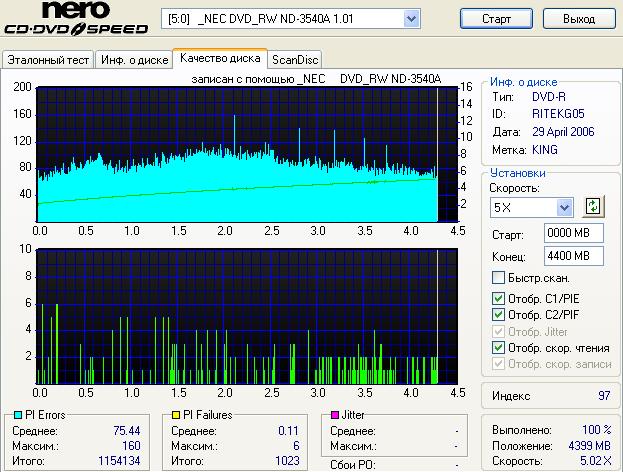Enable the Быстр.скан. checkbox

pyautogui.click(x=499, y=278)
